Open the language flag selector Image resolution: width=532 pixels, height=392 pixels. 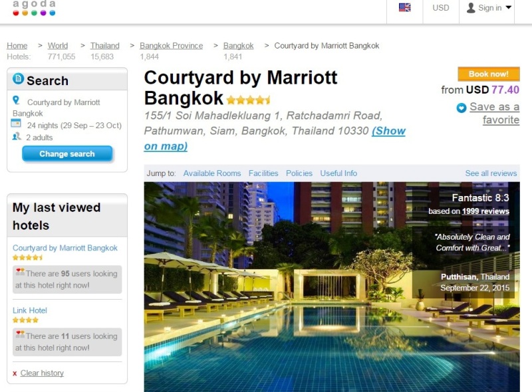coord(404,7)
